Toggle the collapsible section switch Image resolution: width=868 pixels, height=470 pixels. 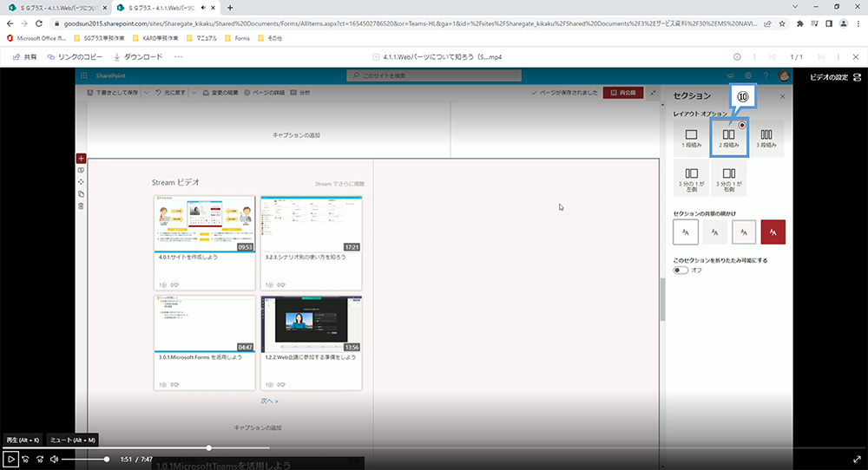coord(681,271)
